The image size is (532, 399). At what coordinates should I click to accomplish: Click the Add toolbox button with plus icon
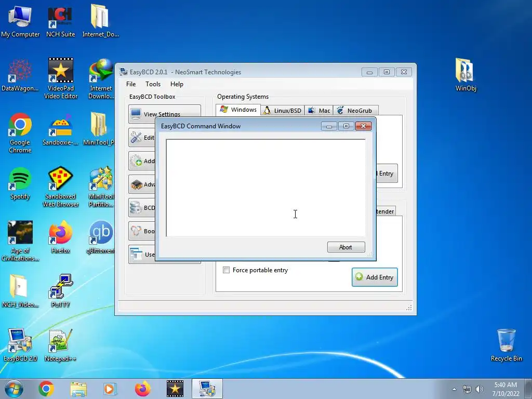coord(142,161)
